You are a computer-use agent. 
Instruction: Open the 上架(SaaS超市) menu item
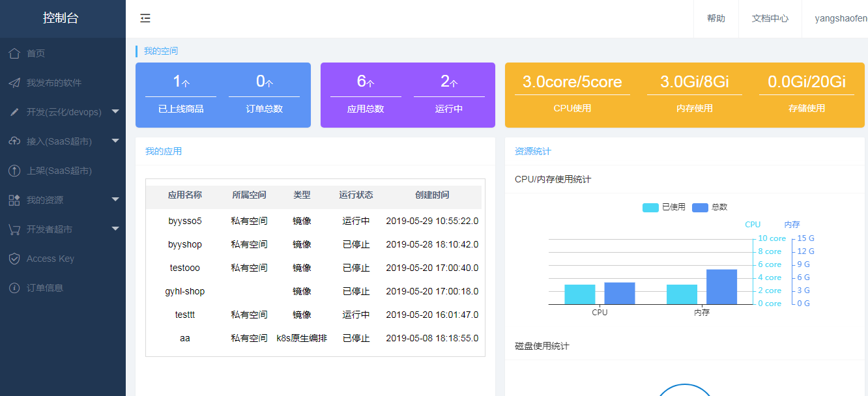point(63,171)
